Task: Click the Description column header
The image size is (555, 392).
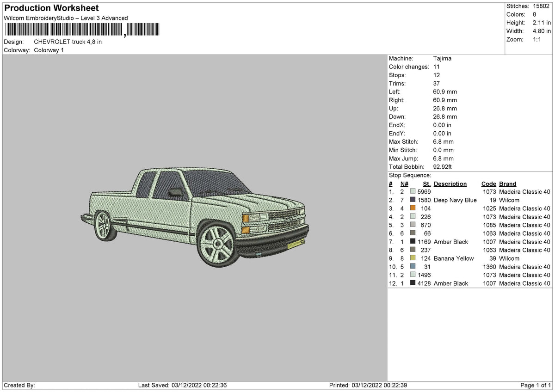Action: [x=450, y=184]
